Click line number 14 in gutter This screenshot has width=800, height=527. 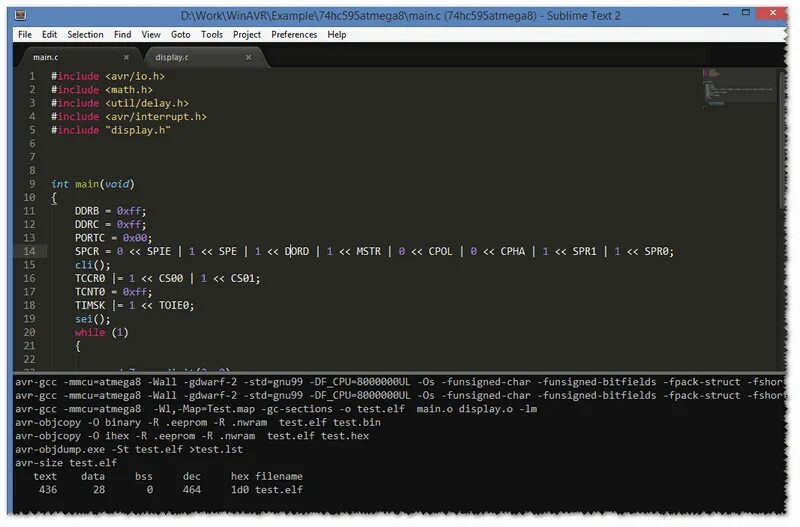[29, 251]
